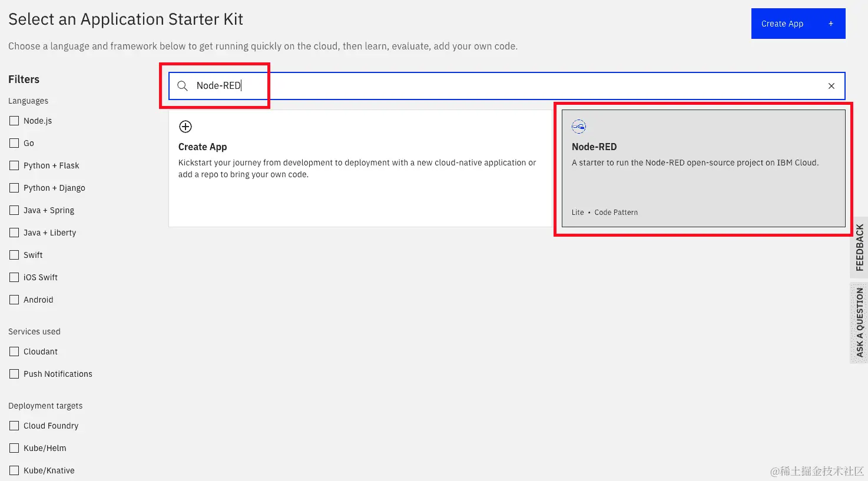Check the Kube/Knative deployment target
This screenshot has height=481, width=868.
pyautogui.click(x=14, y=470)
